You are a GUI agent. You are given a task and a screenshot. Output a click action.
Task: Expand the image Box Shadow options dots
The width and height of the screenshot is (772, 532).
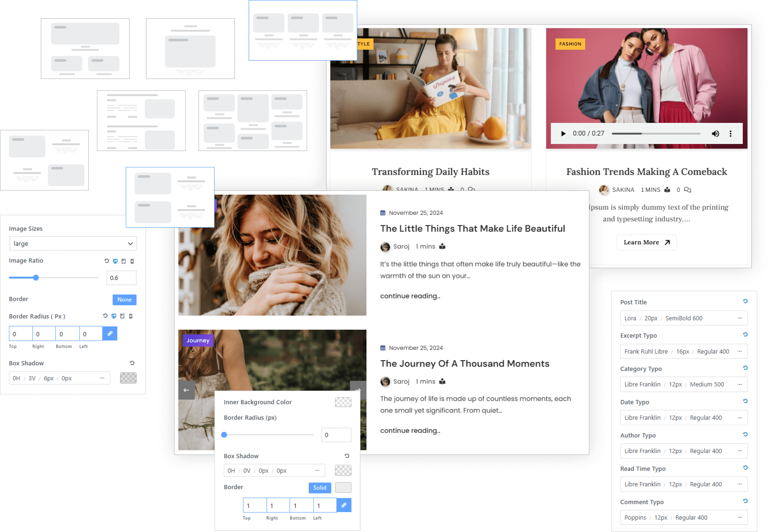[x=102, y=378]
